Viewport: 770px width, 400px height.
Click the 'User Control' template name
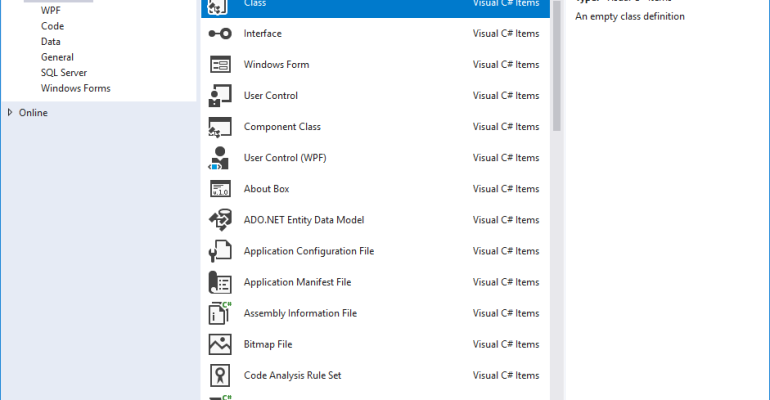(x=271, y=96)
